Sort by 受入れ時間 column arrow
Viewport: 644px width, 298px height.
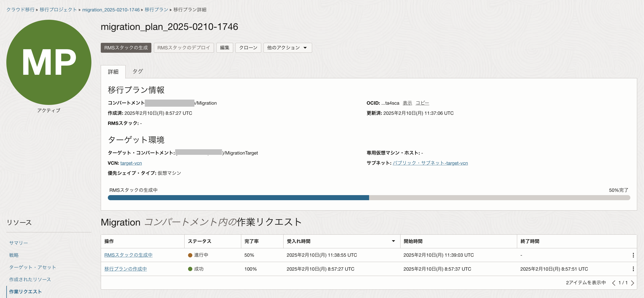click(393, 241)
